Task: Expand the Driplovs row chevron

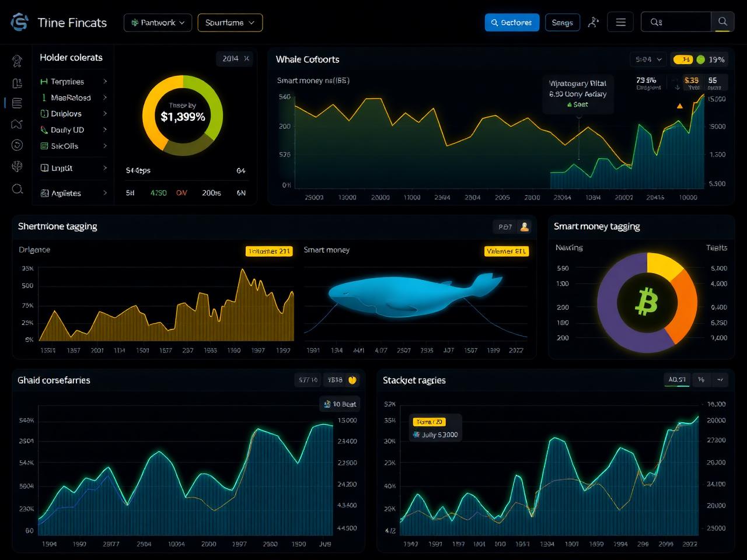Action: tap(105, 114)
